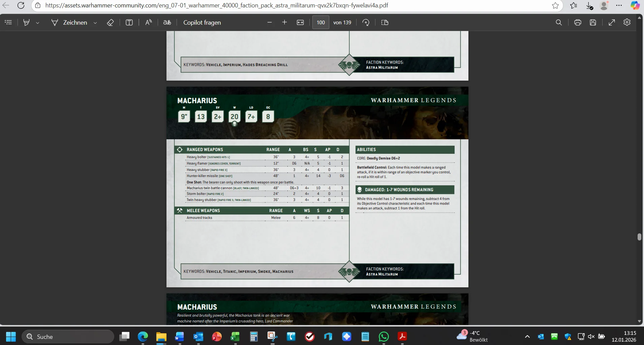This screenshot has width=644, height=345.
Task: Click the Suche taskbar search box
Action: (x=68, y=337)
